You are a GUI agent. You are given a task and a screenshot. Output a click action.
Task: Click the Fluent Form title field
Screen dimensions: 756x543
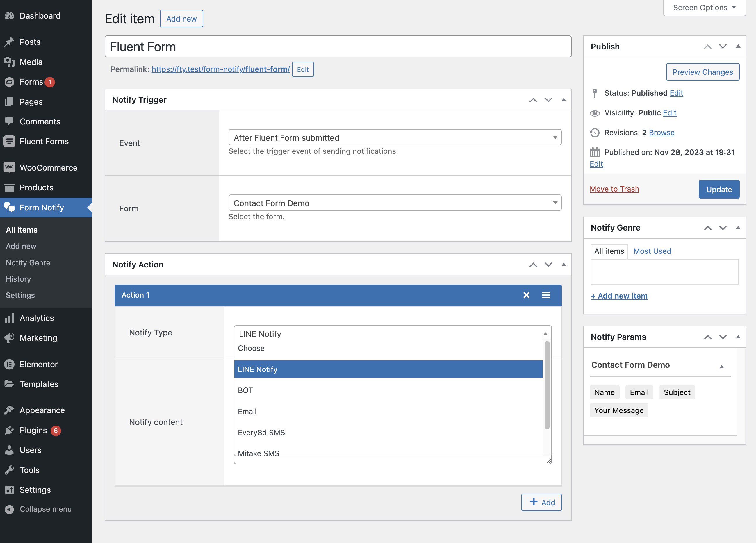[338, 46]
